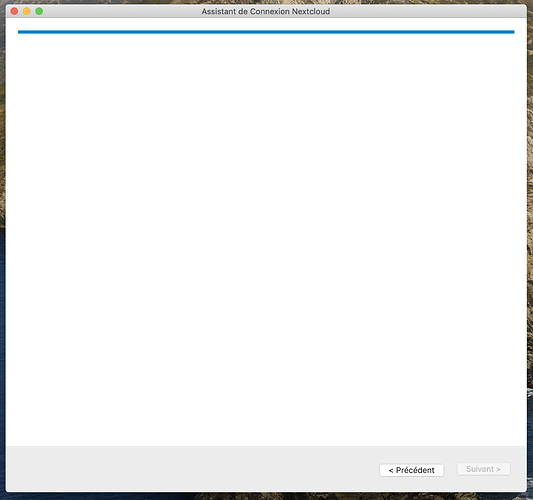533x500 pixels.
Task: Minimize the wizard using the yellow button
Action: [27, 11]
